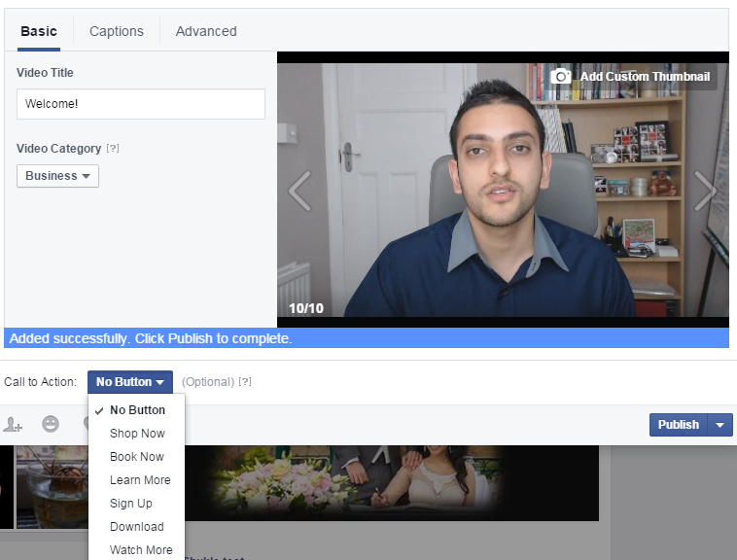Open the Advanced tab
Screen dimensions: 737x560
pos(206,31)
